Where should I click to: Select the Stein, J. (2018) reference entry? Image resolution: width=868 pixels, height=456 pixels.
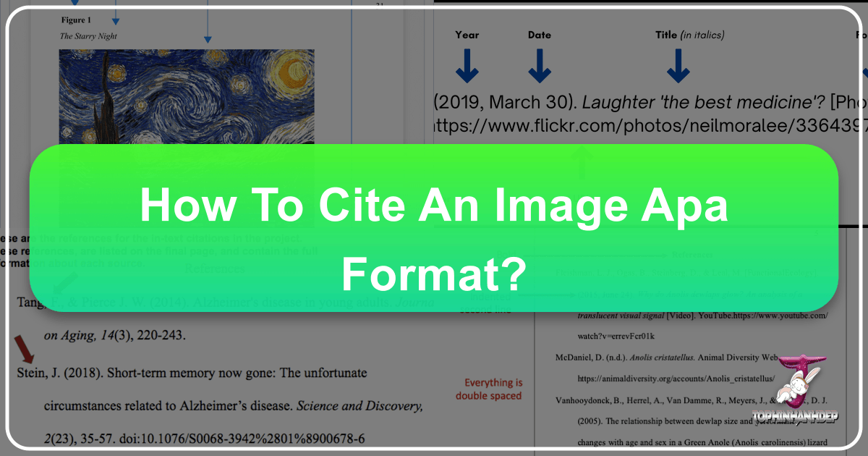pyautogui.click(x=192, y=373)
